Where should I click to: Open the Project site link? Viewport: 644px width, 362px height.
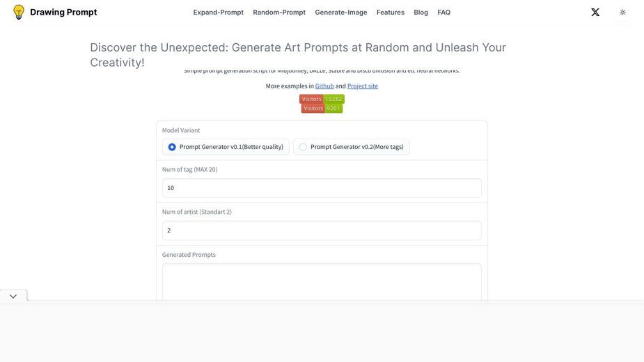tap(363, 86)
